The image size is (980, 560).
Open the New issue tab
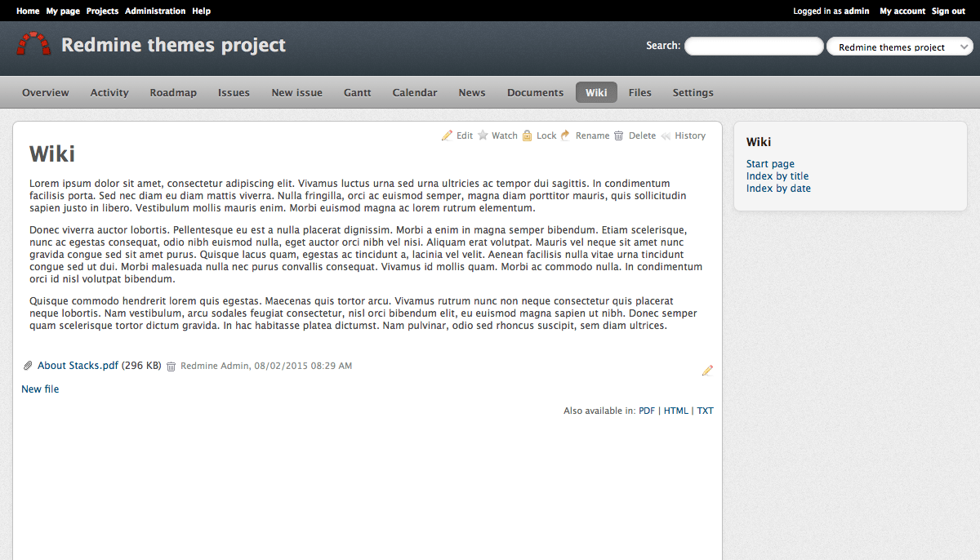[x=297, y=92]
